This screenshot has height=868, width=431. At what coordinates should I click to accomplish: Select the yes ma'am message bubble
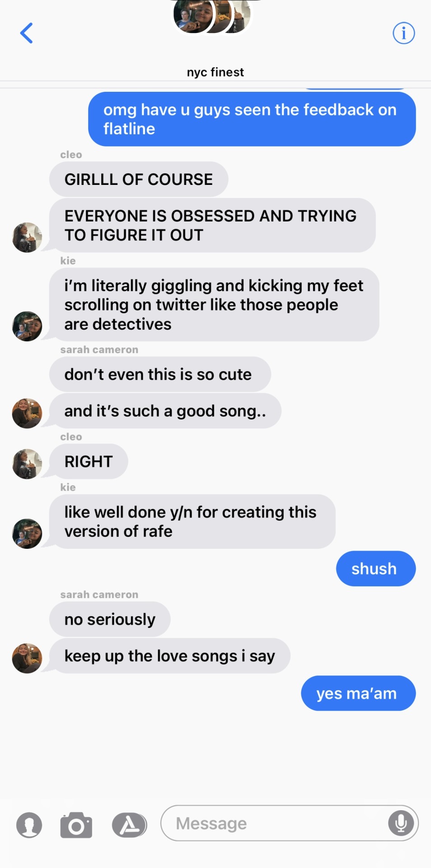click(358, 693)
